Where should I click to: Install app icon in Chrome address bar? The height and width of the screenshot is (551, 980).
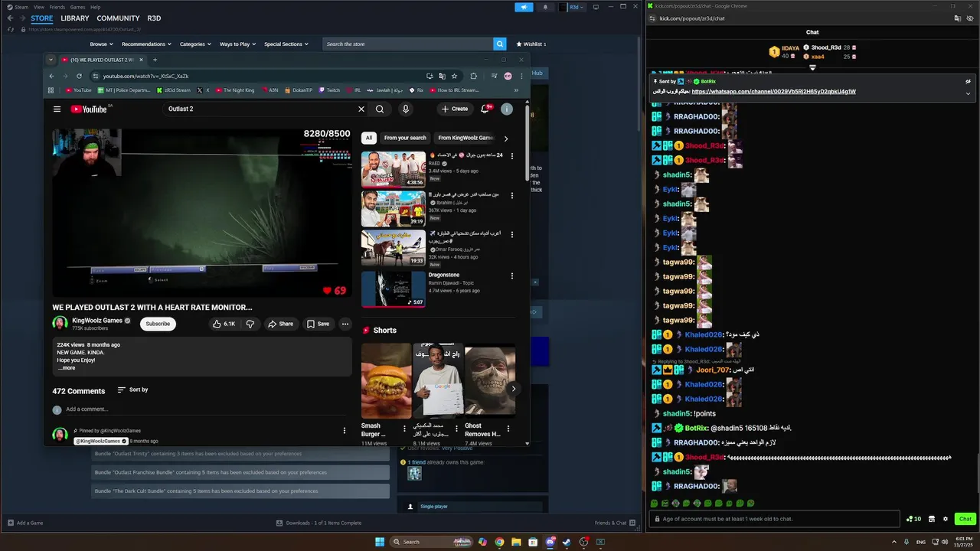(430, 76)
